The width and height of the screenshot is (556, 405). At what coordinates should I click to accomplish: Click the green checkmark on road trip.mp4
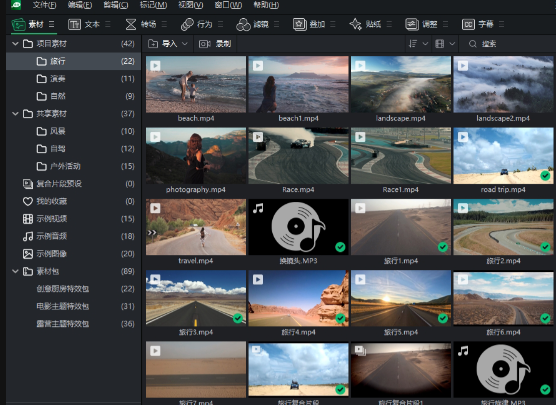tap(545, 176)
